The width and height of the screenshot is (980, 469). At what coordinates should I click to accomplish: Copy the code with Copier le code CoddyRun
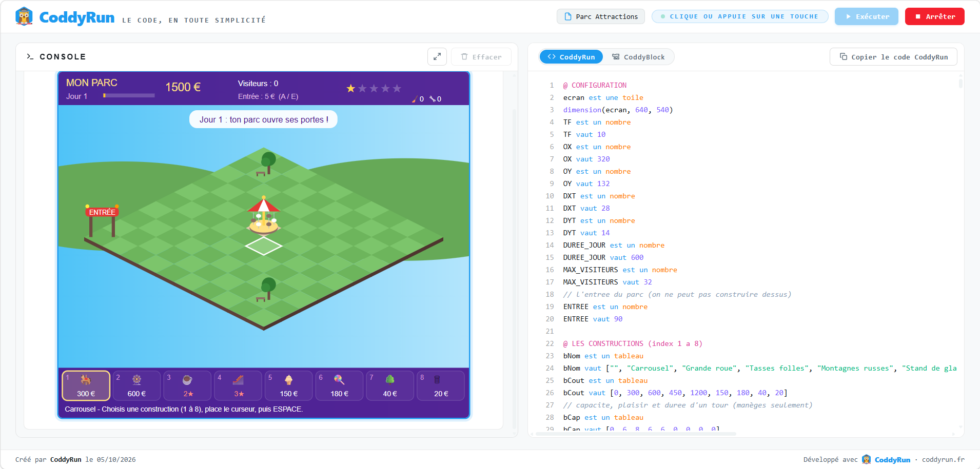tap(893, 57)
